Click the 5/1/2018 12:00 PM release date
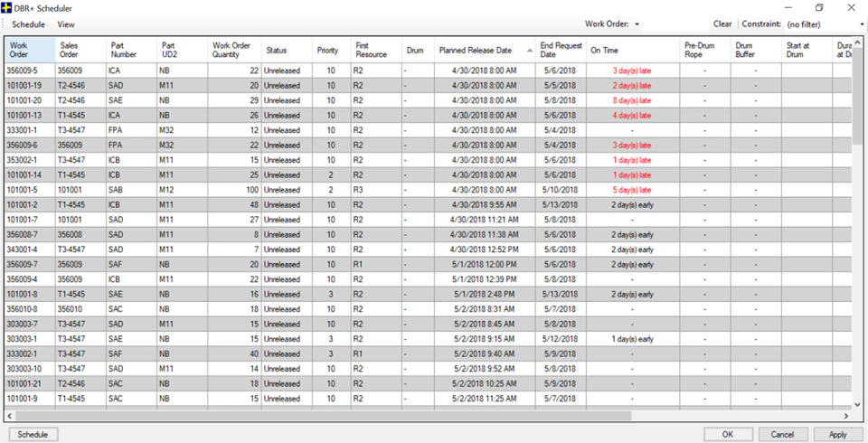The image size is (868, 443). point(485,265)
